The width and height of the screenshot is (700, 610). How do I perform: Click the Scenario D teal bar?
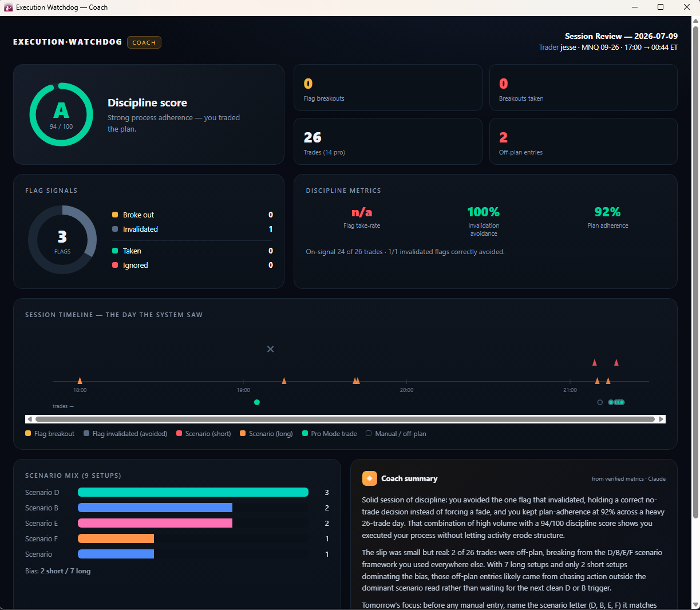(x=193, y=492)
